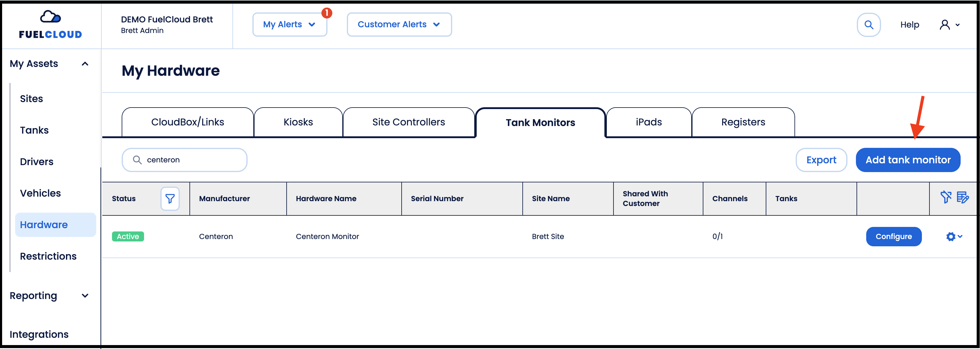The width and height of the screenshot is (980, 349).
Task: Click the FuelCloud logo
Action: 51,24
